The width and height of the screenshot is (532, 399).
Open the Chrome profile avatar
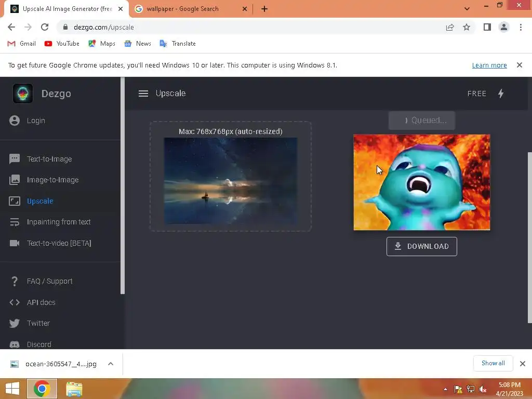coord(504,27)
